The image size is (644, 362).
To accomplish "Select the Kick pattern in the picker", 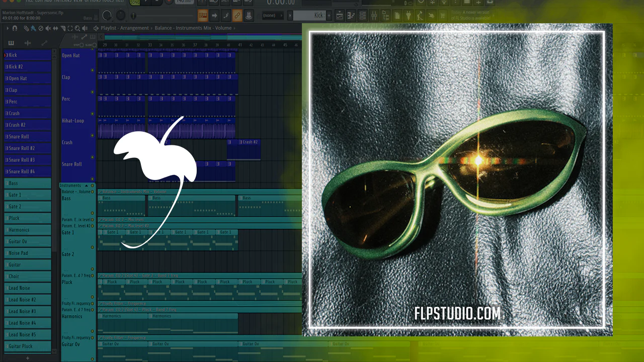I will pyautogui.click(x=28, y=55).
